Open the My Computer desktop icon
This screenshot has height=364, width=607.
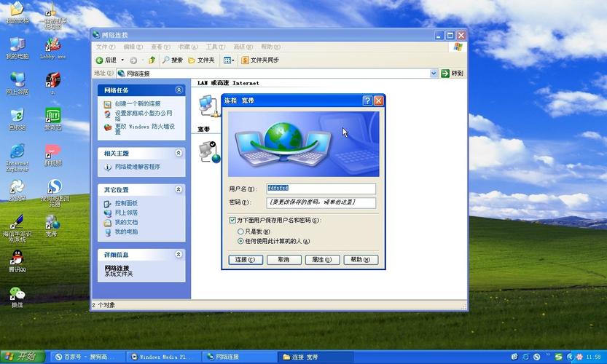coord(17,48)
